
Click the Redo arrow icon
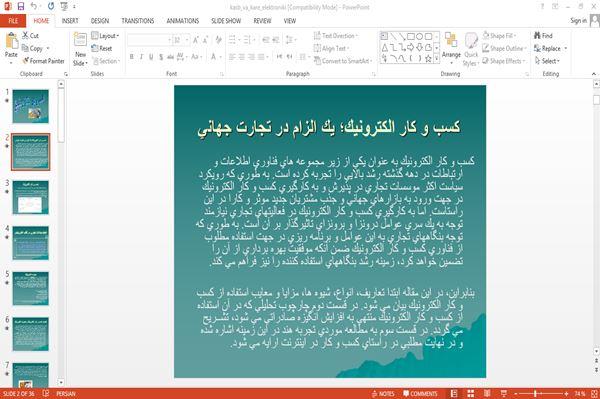51,7
